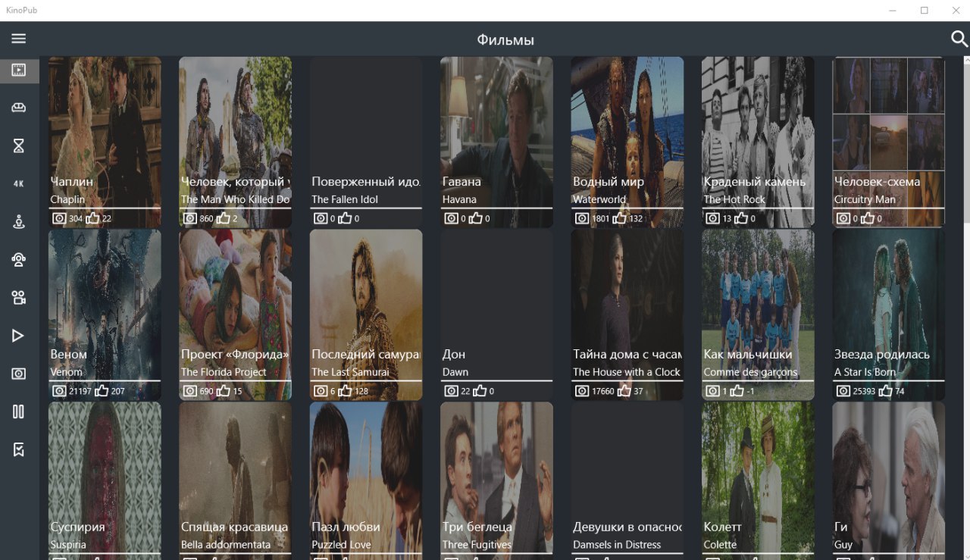The height and width of the screenshot is (560, 970).
Task: Click the subtitle "Dawn"
Action: [x=455, y=372]
